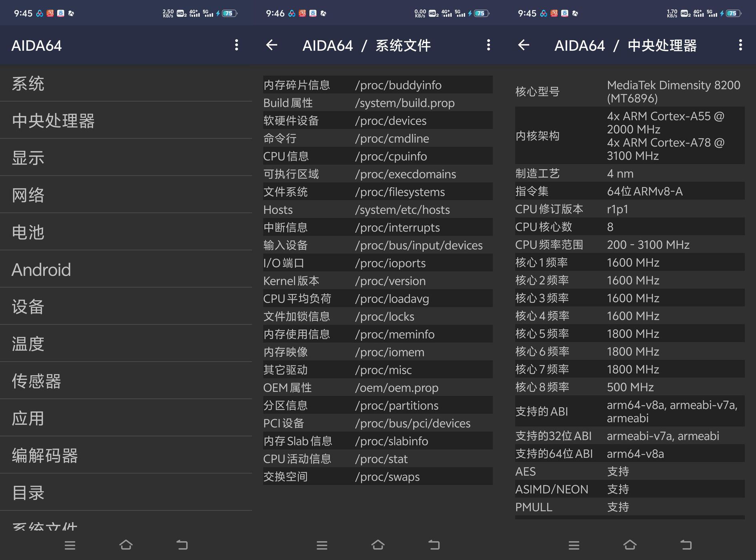Open 内存碎片信息 /proc/buddyinfo entry

pyautogui.click(x=378, y=85)
